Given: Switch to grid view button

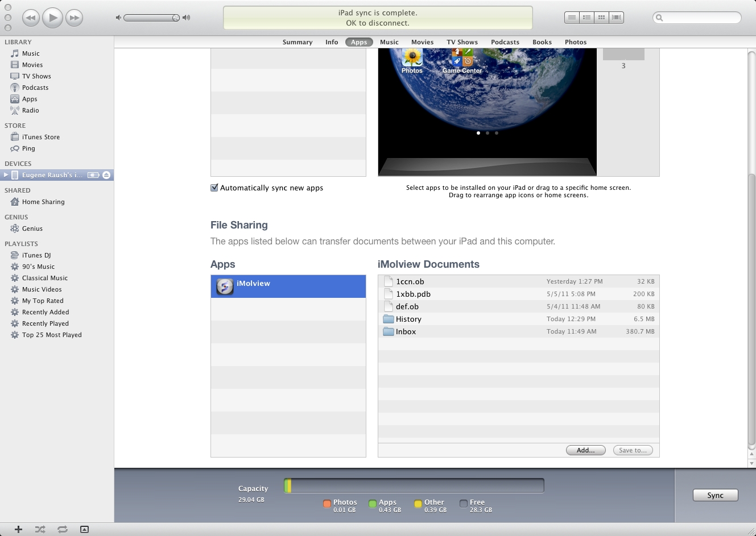Looking at the screenshot, I should tap(601, 18).
